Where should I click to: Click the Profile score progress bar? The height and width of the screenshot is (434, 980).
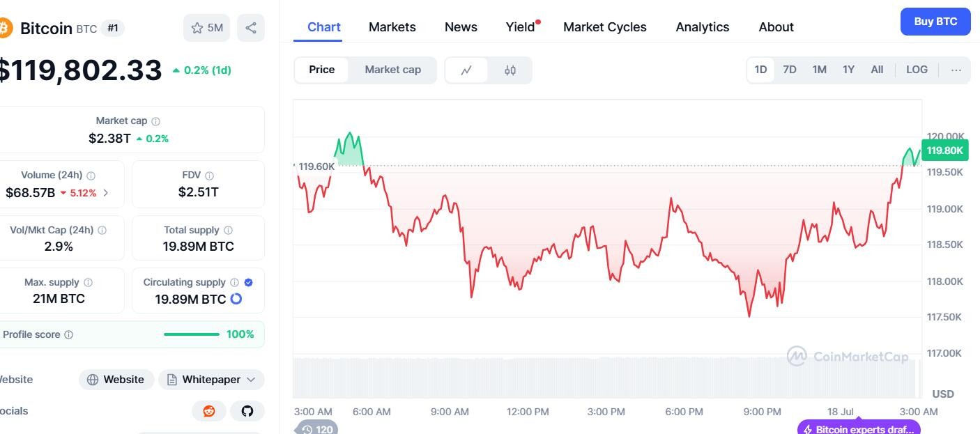point(192,334)
